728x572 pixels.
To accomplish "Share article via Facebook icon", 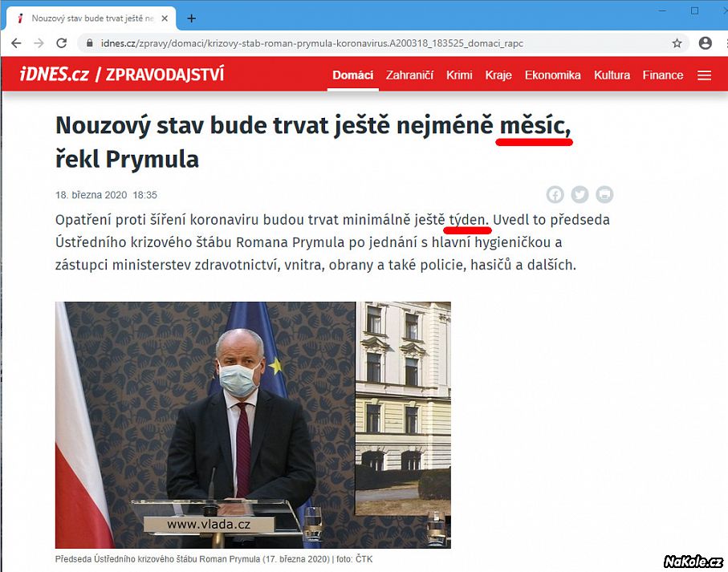I will 555,194.
